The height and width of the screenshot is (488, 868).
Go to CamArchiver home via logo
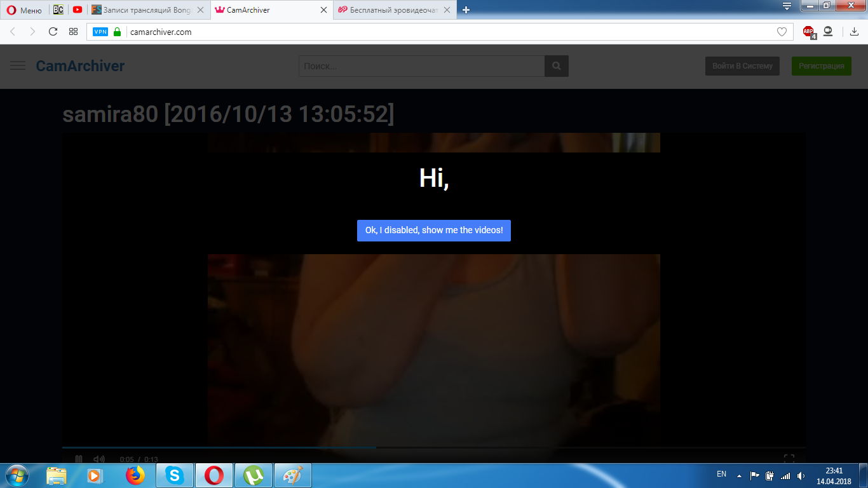pos(80,66)
